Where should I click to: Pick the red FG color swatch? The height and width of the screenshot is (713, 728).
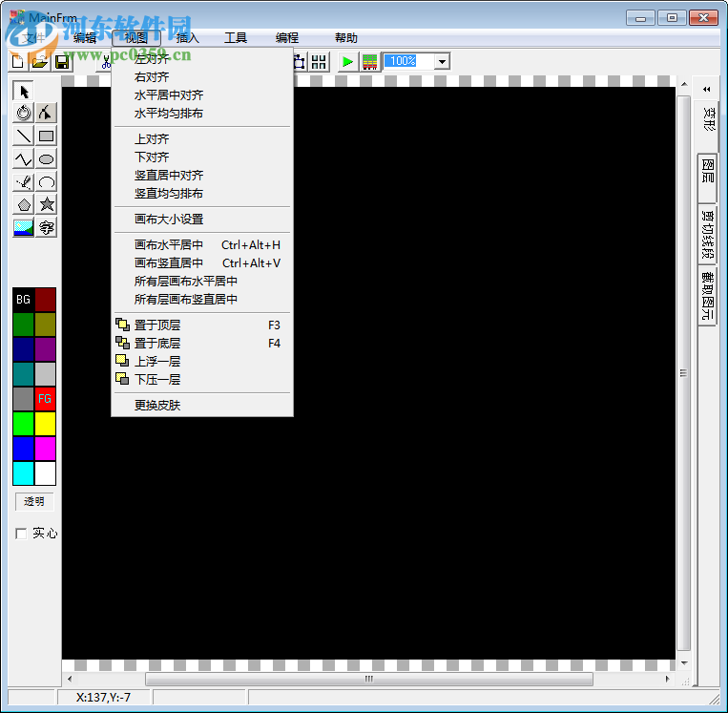point(45,399)
